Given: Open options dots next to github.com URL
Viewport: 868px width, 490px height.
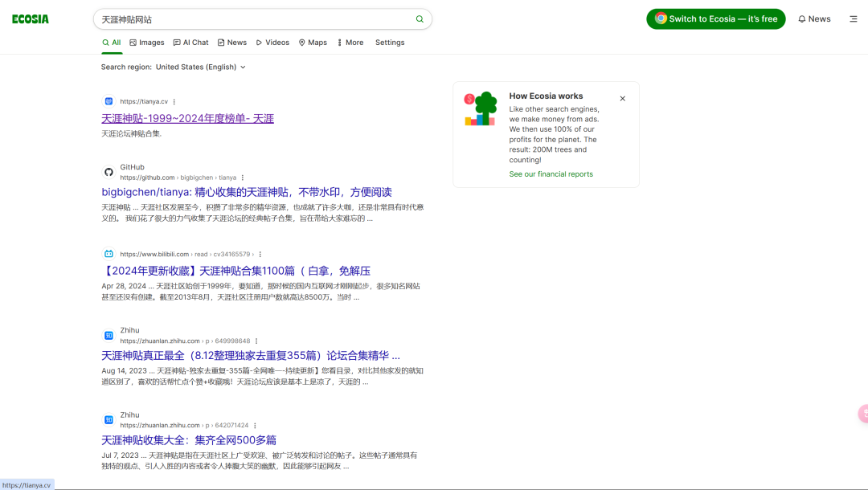Looking at the screenshot, I should pyautogui.click(x=243, y=178).
